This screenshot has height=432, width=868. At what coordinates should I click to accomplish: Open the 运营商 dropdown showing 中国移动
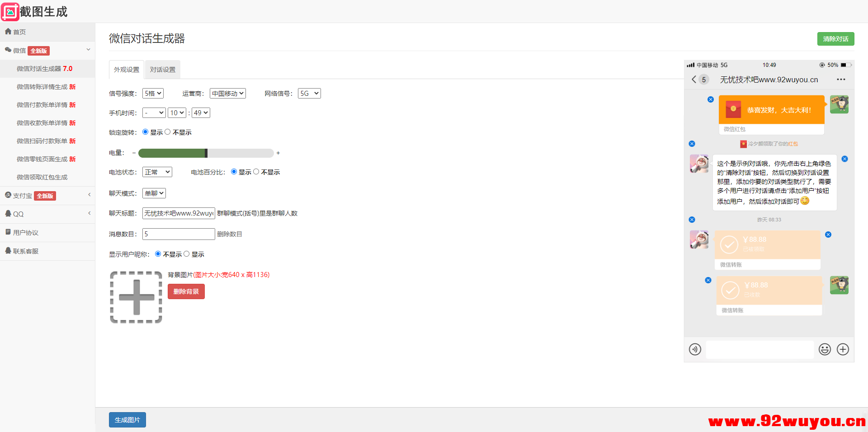coord(227,93)
